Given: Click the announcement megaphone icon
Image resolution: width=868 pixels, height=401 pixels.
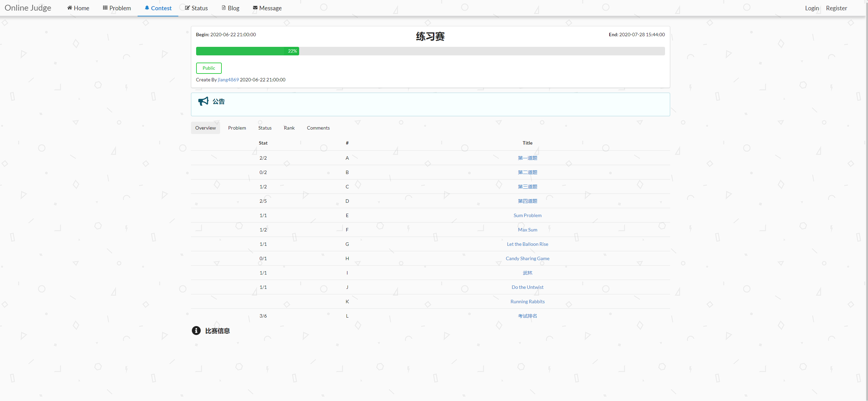Looking at the screenshot, I should coord(203,101).
